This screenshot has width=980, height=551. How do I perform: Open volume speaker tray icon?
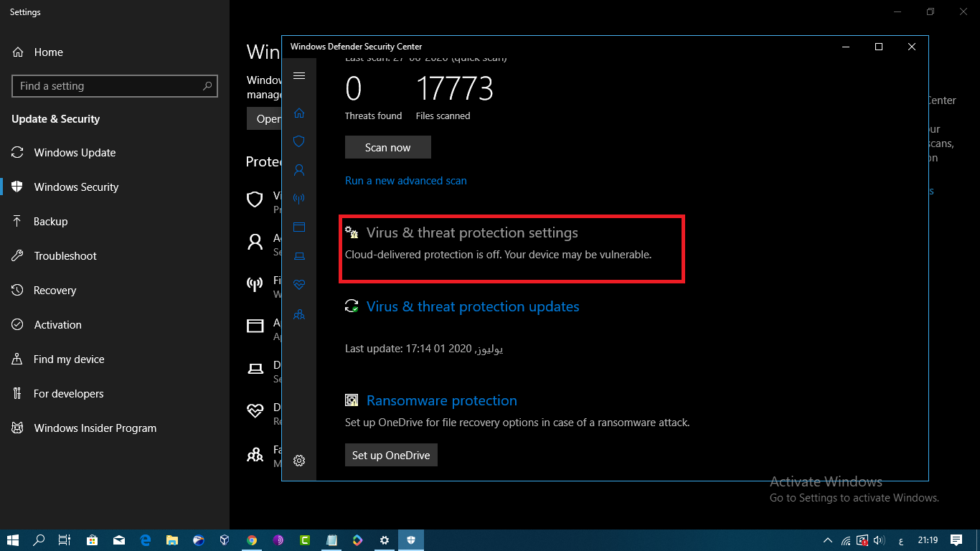tap(880, 540)
